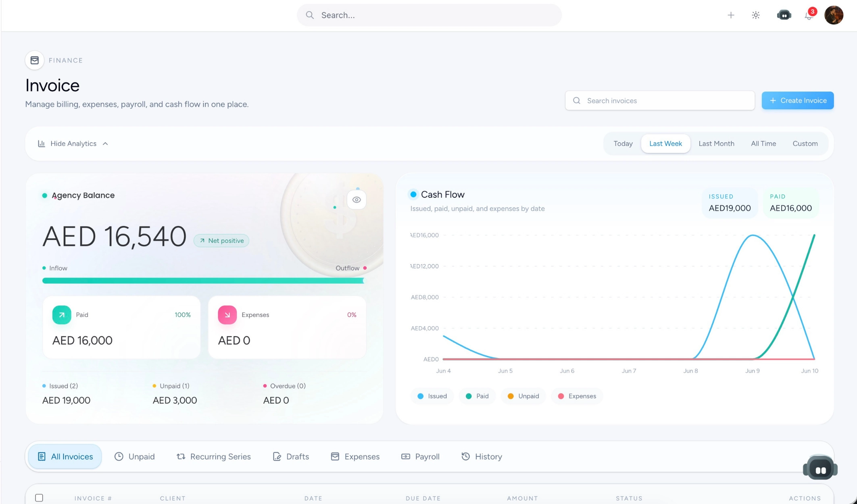Viewport: 857px width, 504px height.
Task: Click the magnifier icon in top search
Action: pos(310,15)
